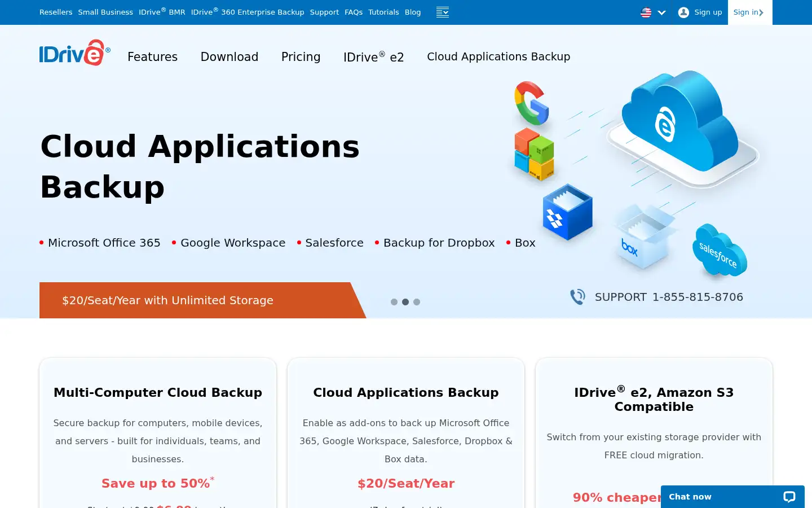
Task: Open IDrive 360 Enterprise Backup link
Action: click(x=248, y=12)
